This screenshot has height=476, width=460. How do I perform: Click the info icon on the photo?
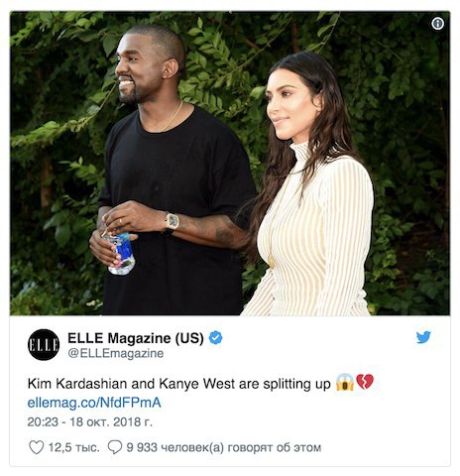coord(437,24)
